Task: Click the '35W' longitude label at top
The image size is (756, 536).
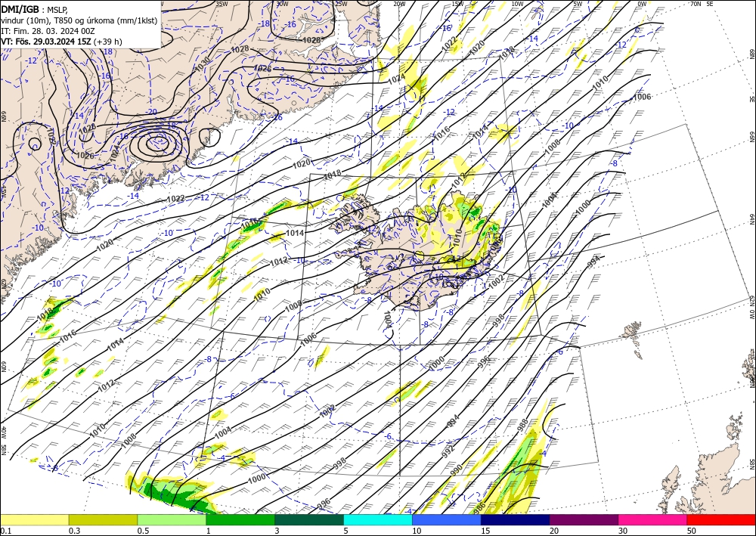Action: pos(222,4)
